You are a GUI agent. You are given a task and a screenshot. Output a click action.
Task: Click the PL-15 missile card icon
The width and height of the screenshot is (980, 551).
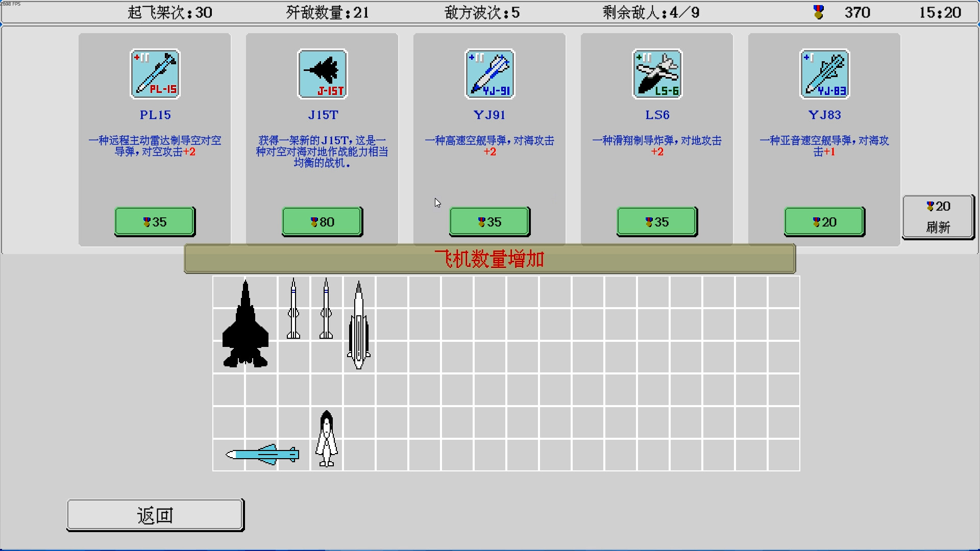155,74
